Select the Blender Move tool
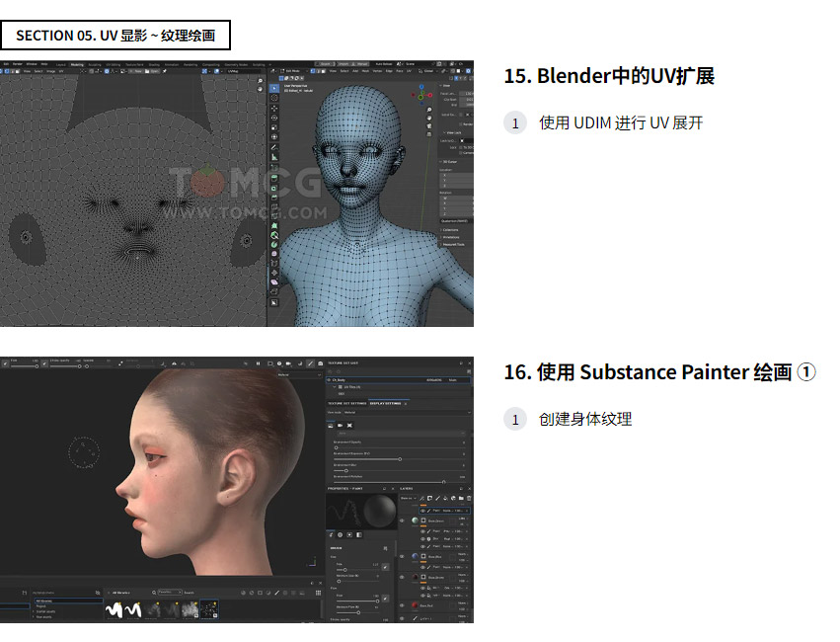The height and width of the screenshot is (642, 840). (x=274, y=109)
